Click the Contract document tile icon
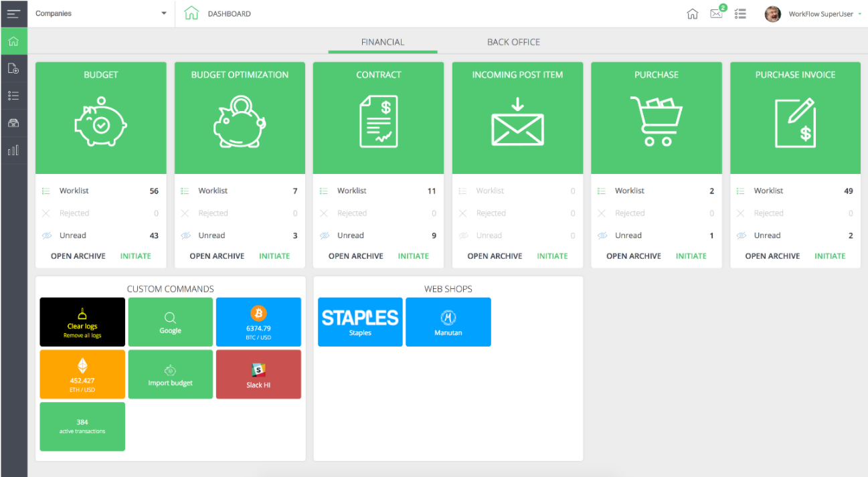This screenshot has width=868, height=477. point(379,122)
